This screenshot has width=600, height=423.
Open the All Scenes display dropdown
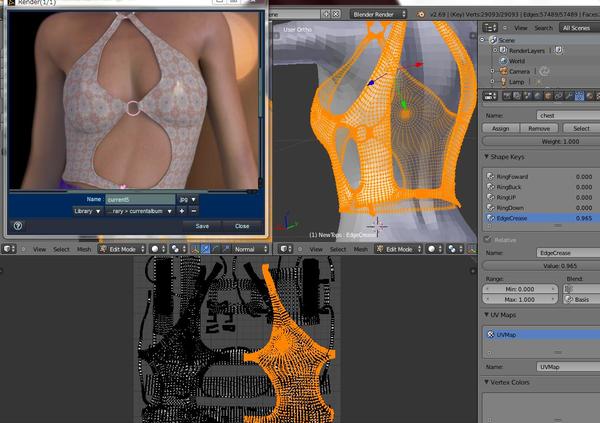(x=579, y=28)
